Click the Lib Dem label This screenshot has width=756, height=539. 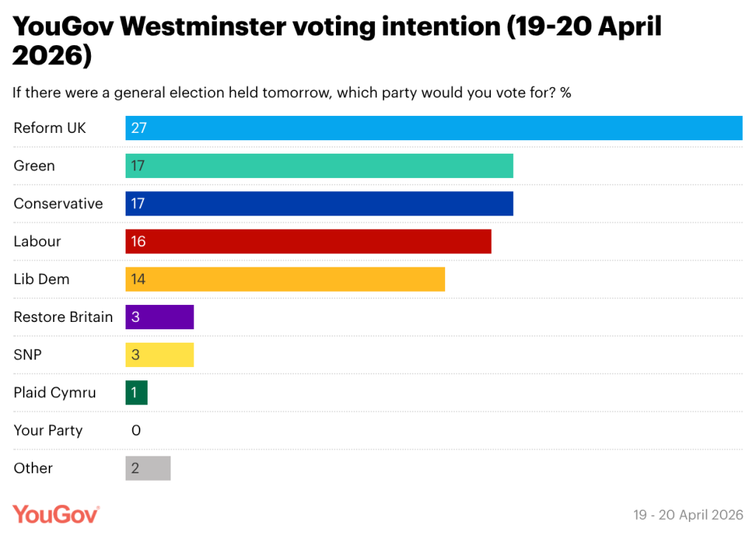[41, 279]
